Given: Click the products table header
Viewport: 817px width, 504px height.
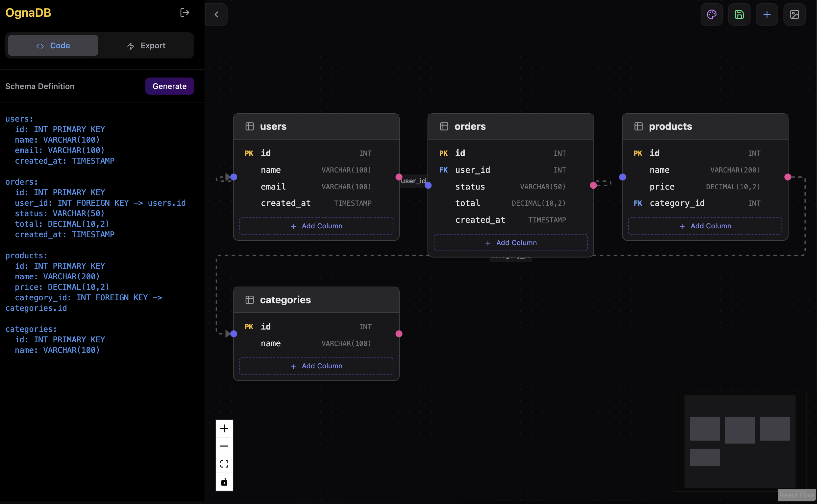Looking at the screenshot, I should coord(705,126).
